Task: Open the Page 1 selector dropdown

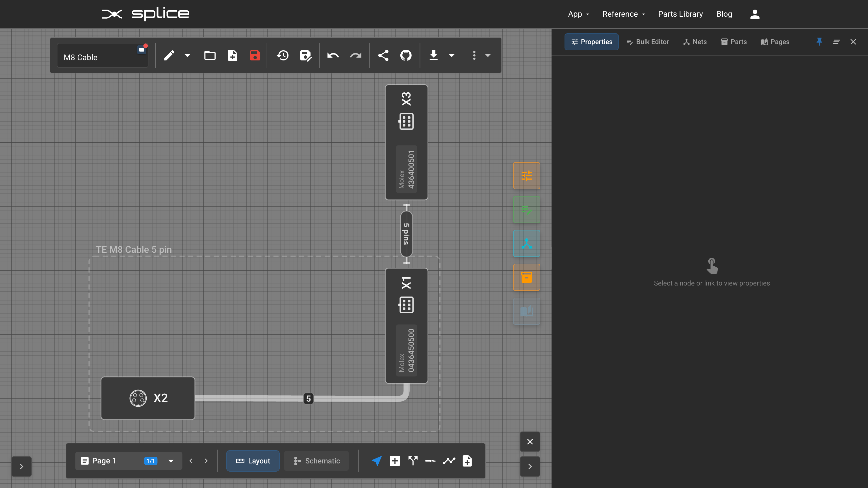Action: click(129, 461)
